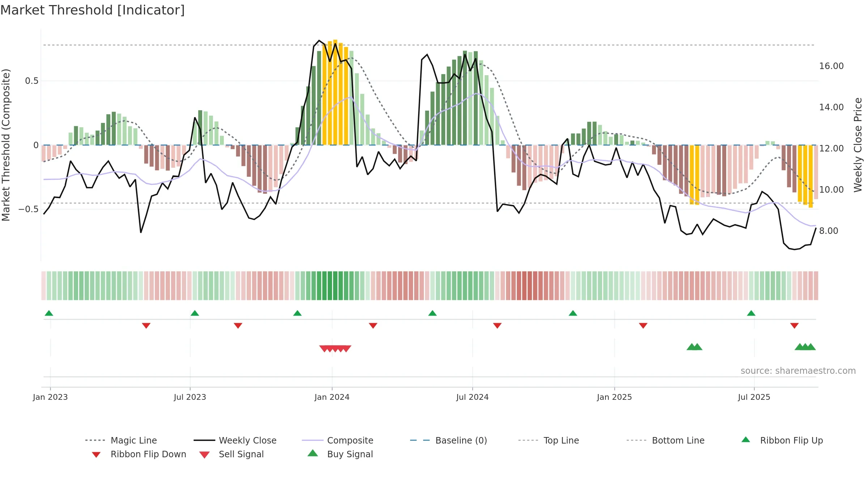Toggle the Bottom Line legend entry
Image resolution: width=868 pixels, height=488 pixels.
pyautogui.click(x=665, y=440)
